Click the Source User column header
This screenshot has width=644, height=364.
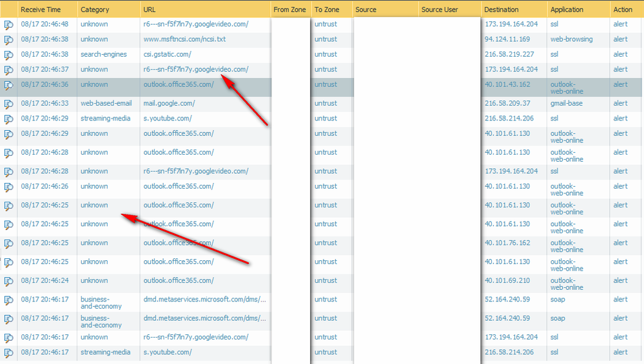pos(440,10)
